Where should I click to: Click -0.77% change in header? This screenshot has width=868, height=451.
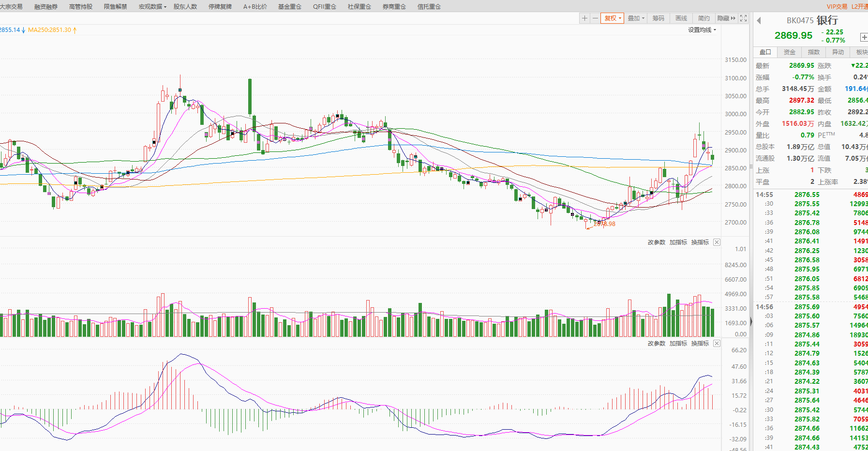[833, 41]
